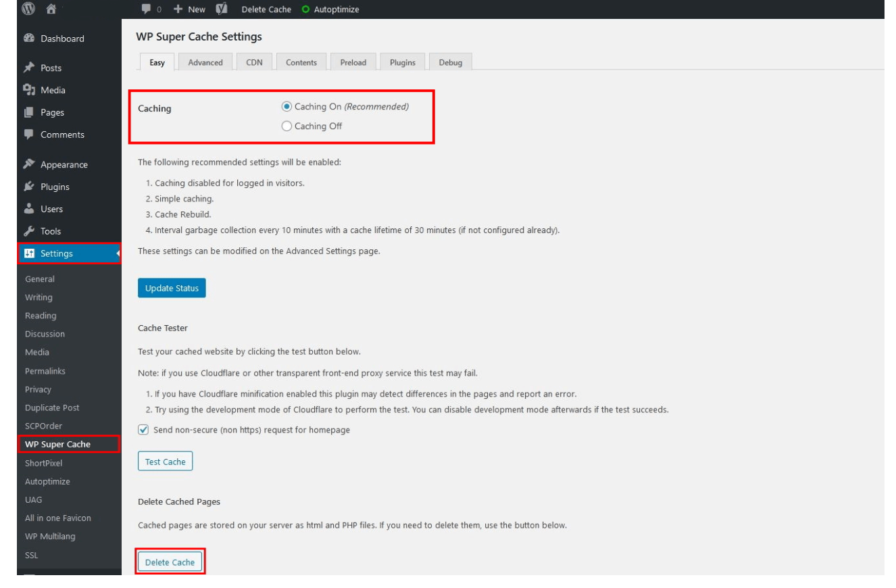Open the CDN tab

pyautogui.click(x=254, y=62)
